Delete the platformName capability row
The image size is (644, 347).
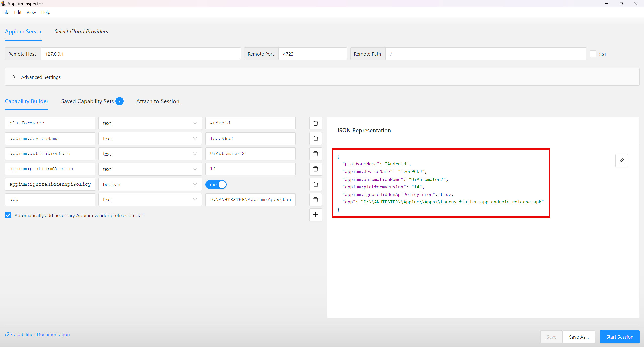[x=316, y=123]
